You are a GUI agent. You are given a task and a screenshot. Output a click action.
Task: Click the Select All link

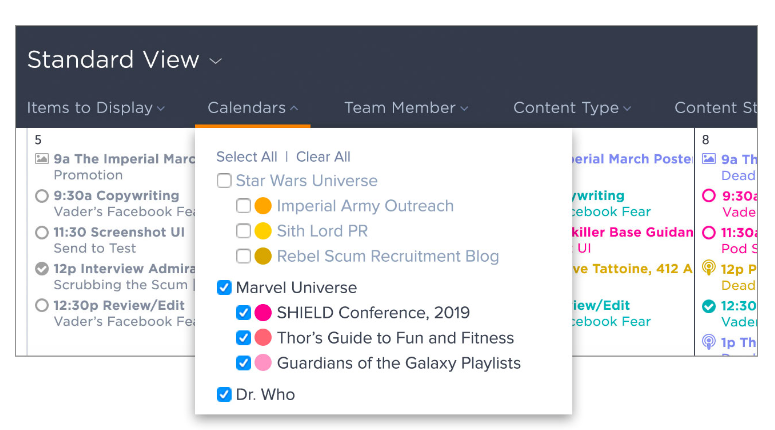[246, 157]
